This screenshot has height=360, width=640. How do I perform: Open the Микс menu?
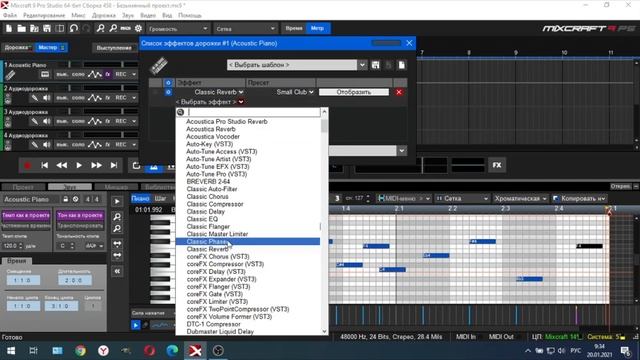[x=78, y=16]
